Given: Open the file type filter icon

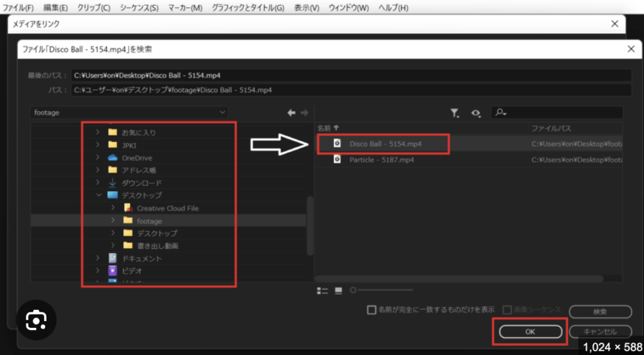Looking at the screenshot, I should (454, 112).
